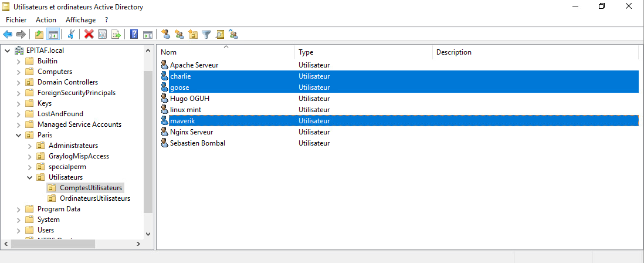
Task: Click the red Delete X icon
Action: (89, 34)
